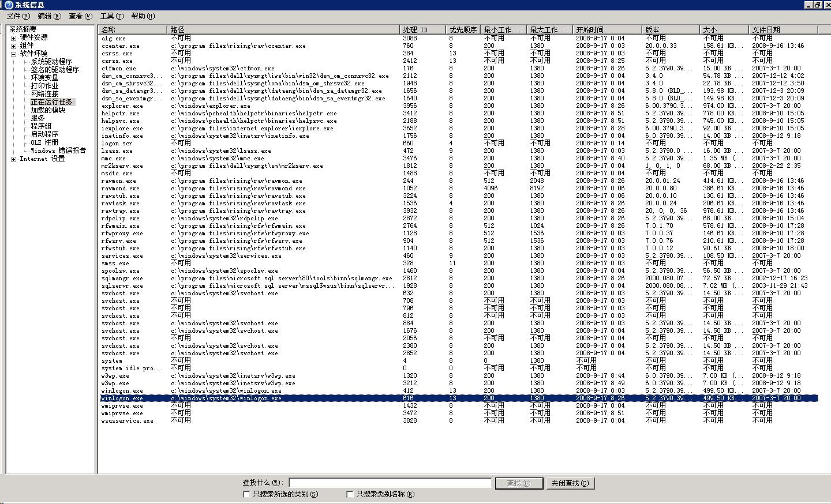Select 签名的驱动程序 in the tree

(55, 70)
